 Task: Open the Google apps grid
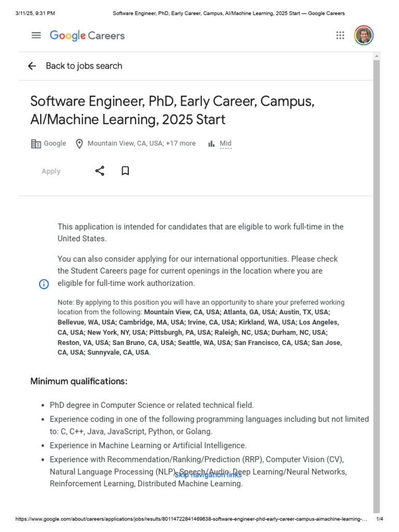coord(340,35)
